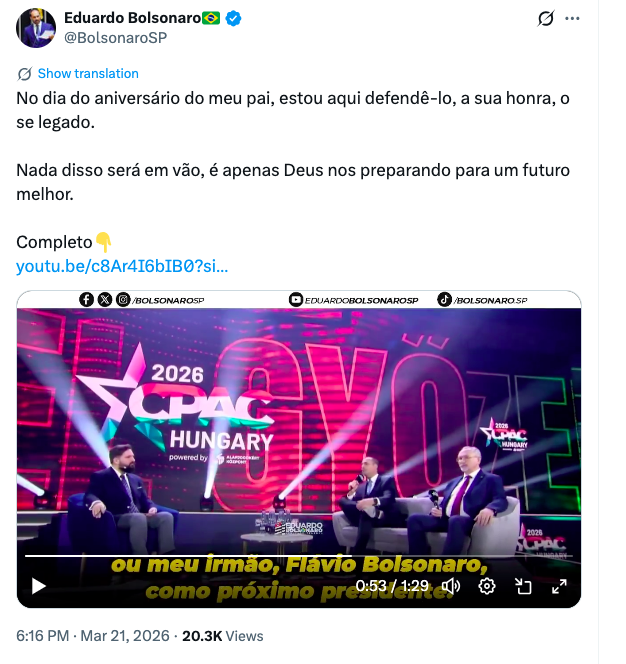The height and width of the screenshot is (664, 626).
Task: Click the translation Grok icon beside Show translation
Action: coord(25,74)
